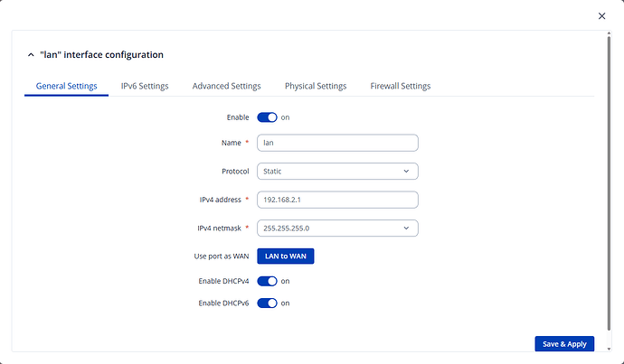Click the Name input field

coord(337,143)
